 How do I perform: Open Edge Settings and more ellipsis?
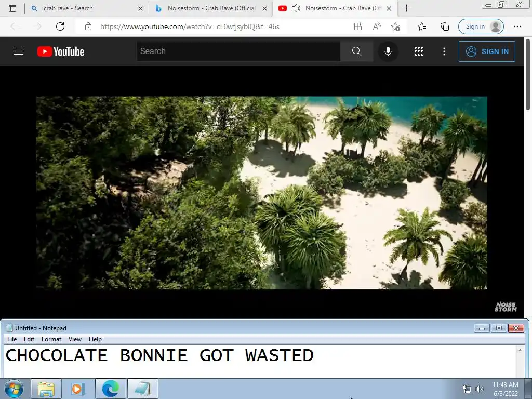tap(517, 26)
